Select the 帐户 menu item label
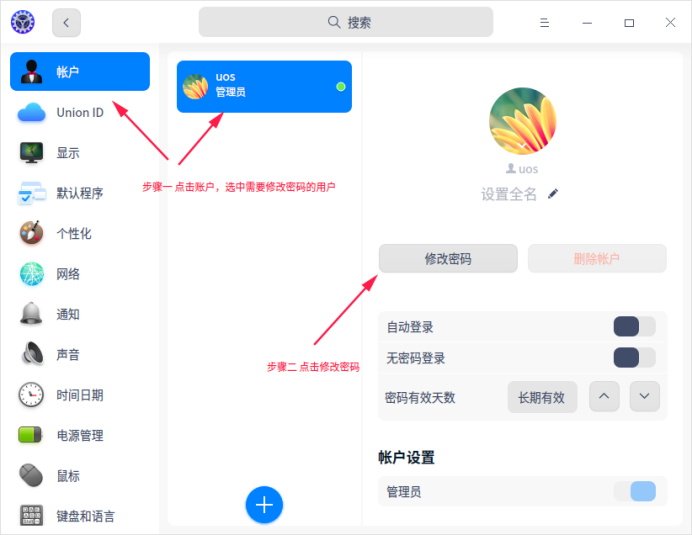Screen dimensions: 692x535 pos(68,72)
